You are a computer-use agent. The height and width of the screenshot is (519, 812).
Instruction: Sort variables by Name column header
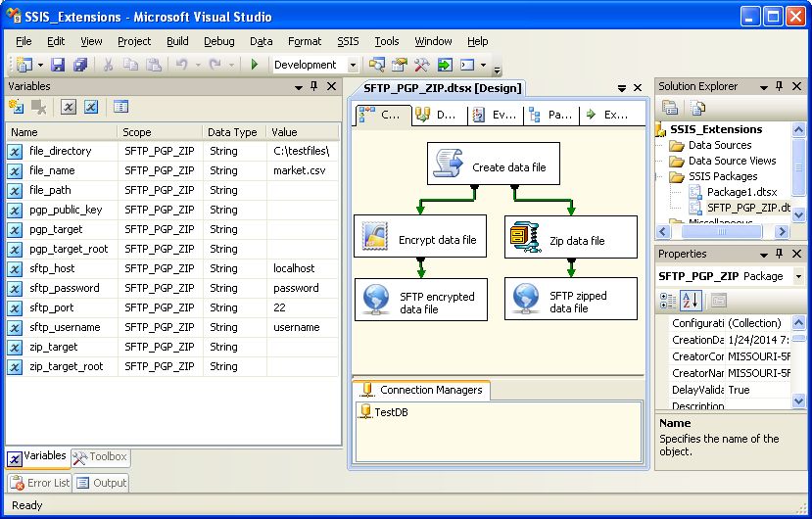pyautogui.click(x=62, y=132)
